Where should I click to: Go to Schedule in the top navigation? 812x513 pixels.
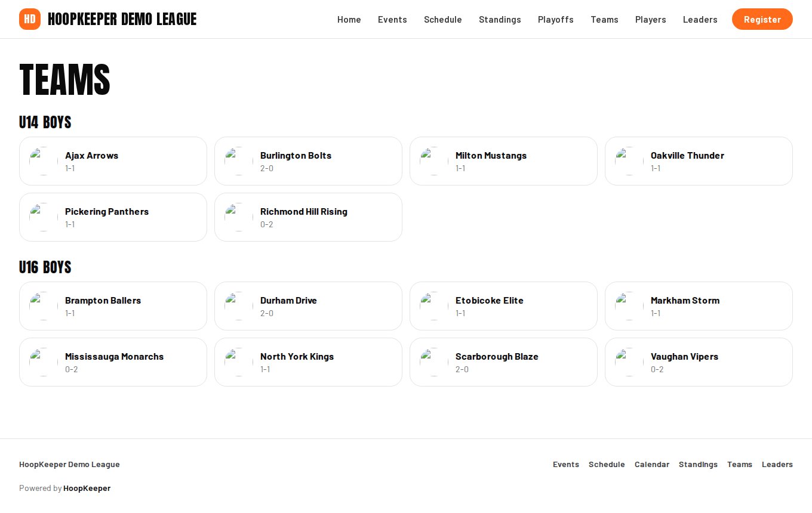coord(443,19)
